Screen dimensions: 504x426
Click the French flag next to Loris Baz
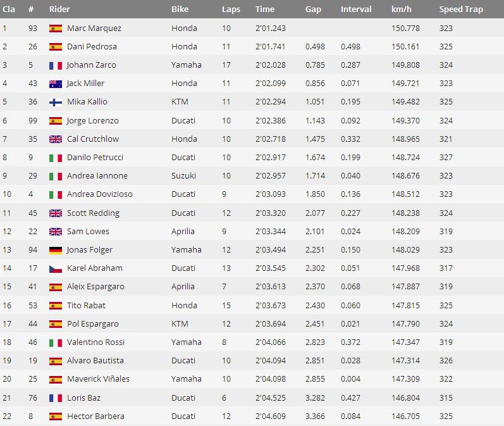coord(55,398)
